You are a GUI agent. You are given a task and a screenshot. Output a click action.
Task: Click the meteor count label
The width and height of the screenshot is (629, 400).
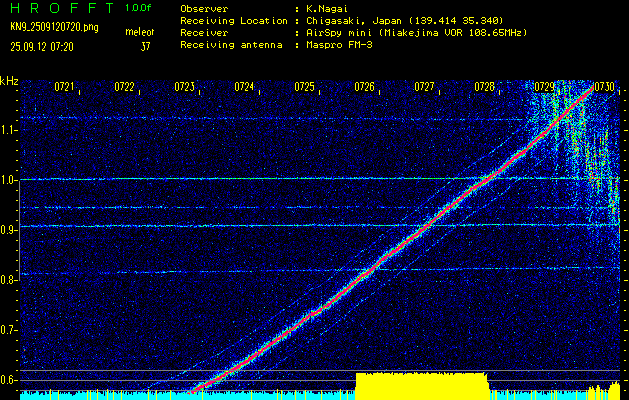[140, 32]
